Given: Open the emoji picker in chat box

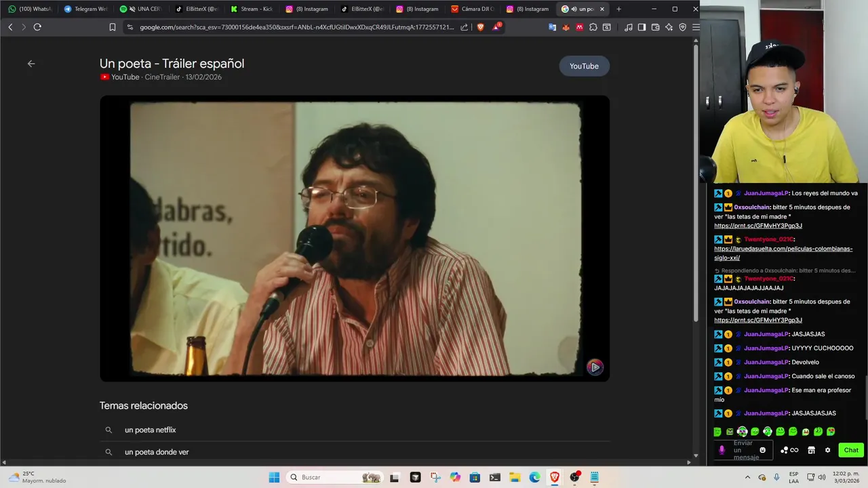Looking at the screenshot, I should coord(762,450).
